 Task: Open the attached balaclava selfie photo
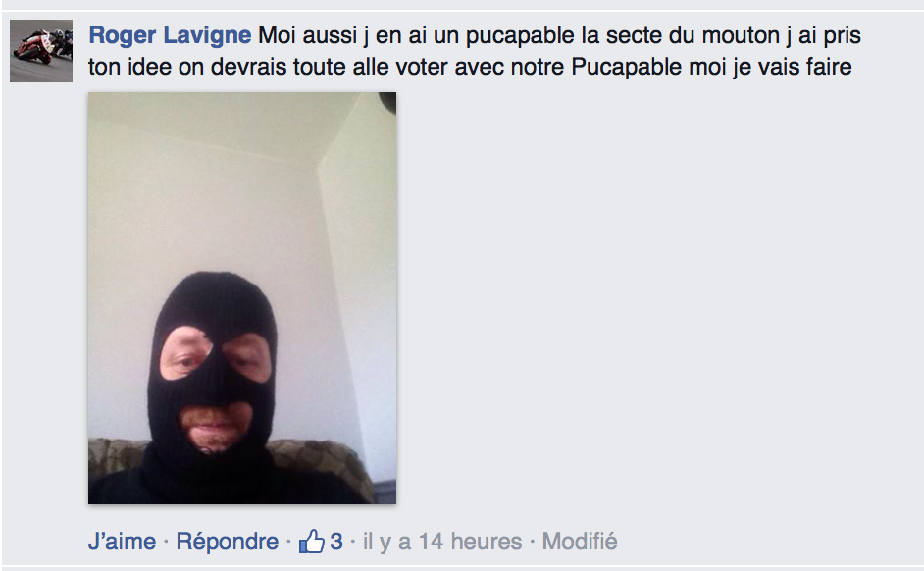tap(242, 298)
